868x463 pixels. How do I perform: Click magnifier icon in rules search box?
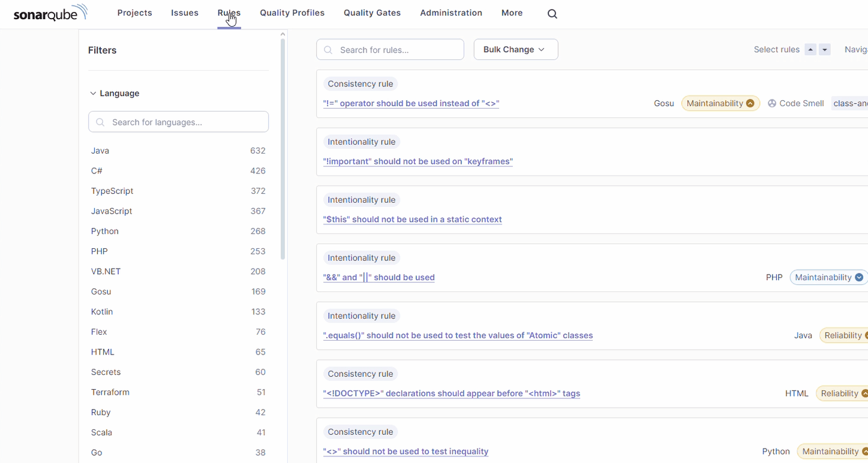(328, 50)
